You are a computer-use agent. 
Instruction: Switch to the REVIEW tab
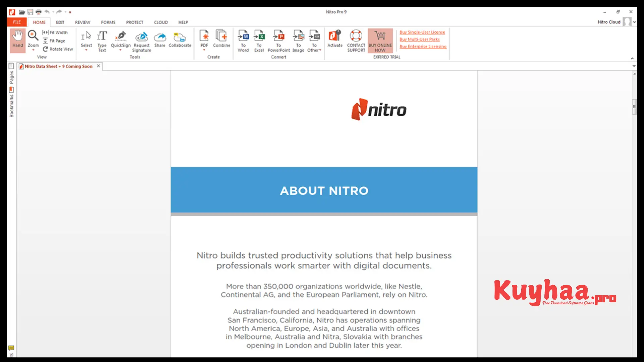click(x=83, y=22)
